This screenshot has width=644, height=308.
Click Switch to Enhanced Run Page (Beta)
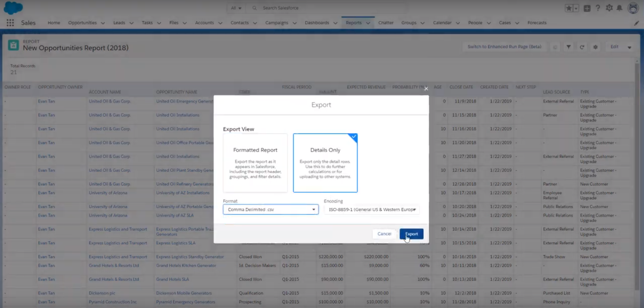pyautogui.click(x=504, y=47)
